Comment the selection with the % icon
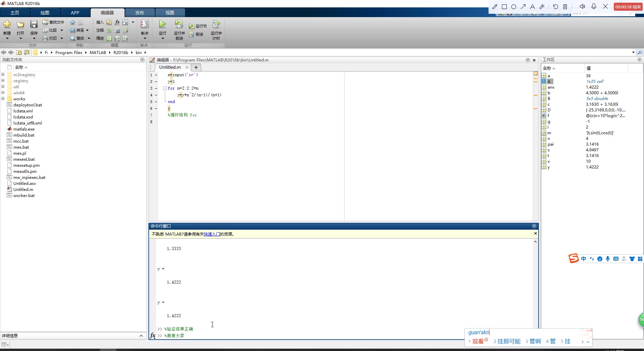Viewport: 644px width, 351px height. point(109,30)
